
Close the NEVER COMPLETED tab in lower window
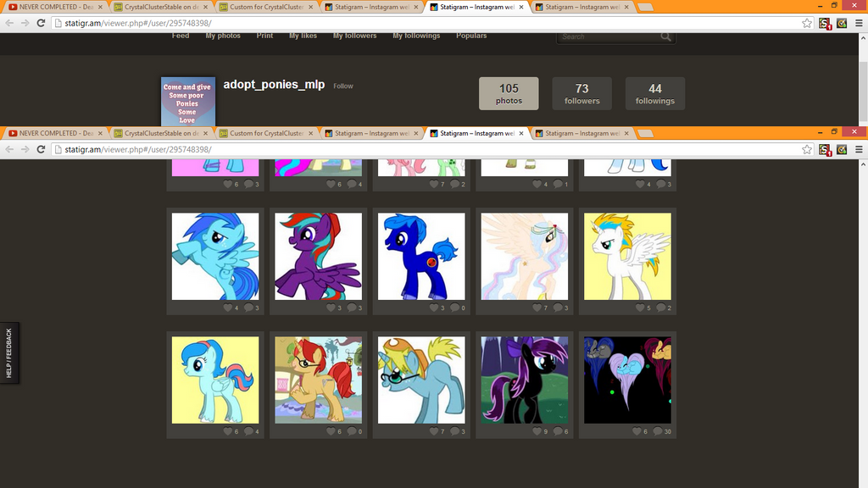[x=100, y=133]
